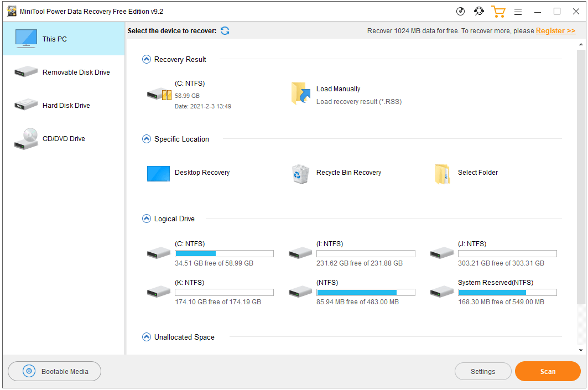The width and height of the screenshot is (588, 390).
Task: Select Desktop Recovery
Action: [188, 173]
